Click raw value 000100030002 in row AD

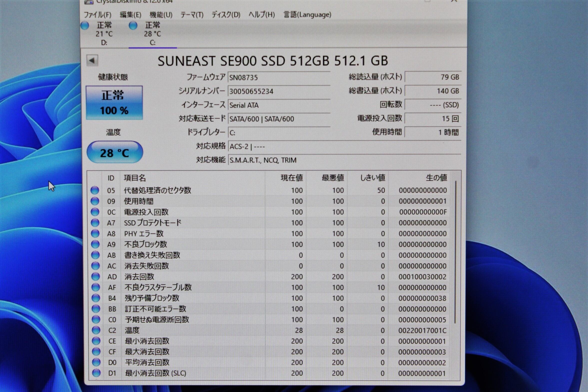(422, 277)
